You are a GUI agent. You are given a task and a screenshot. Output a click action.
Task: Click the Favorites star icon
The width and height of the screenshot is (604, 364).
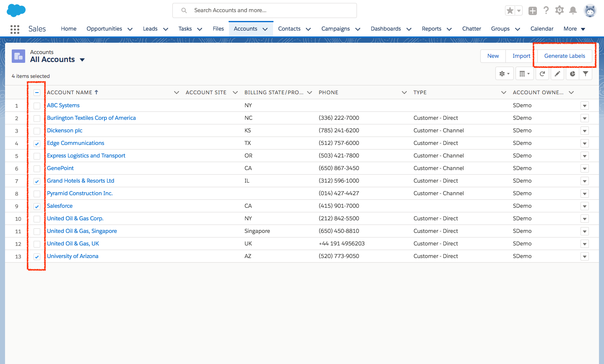click(x=510, y=10)
